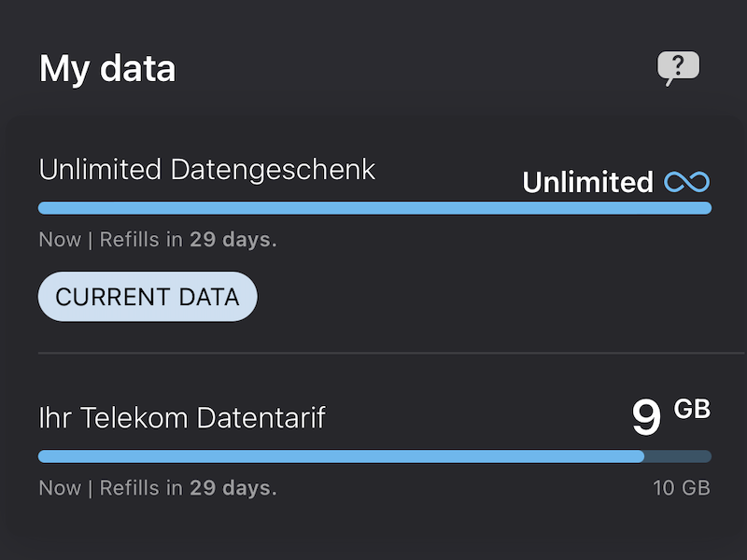Image resolution: width=747 pixels, height=560 pixels.
Task: Select bold 29 days under Telekom Datentarif
Action: pyautogui.click(x=233, y=488)
